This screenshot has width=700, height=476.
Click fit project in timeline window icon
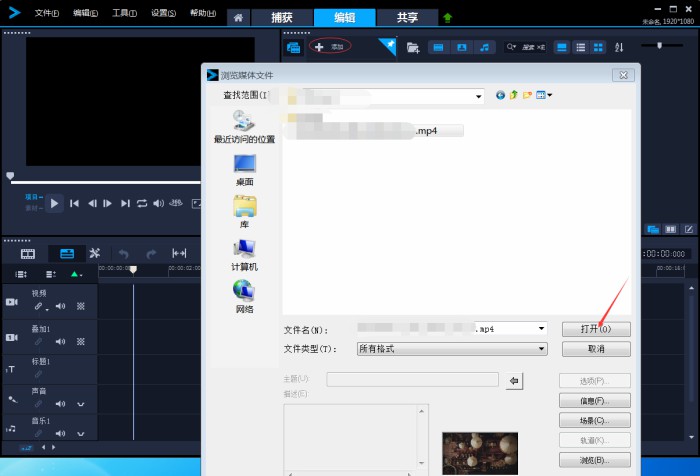pyautogui.click(x=180, y=254)
